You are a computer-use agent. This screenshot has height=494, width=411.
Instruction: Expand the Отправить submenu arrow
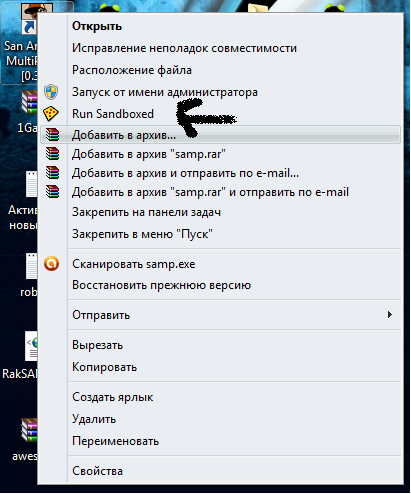[390, 315]
